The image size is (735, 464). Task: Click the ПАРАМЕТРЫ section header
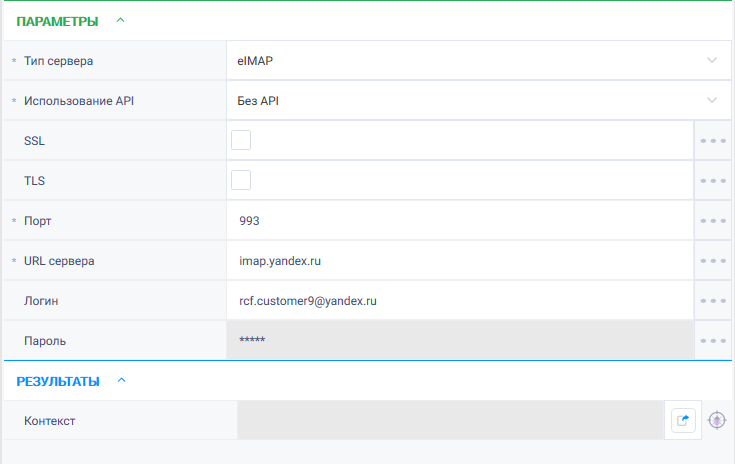[x=57, y=22]
